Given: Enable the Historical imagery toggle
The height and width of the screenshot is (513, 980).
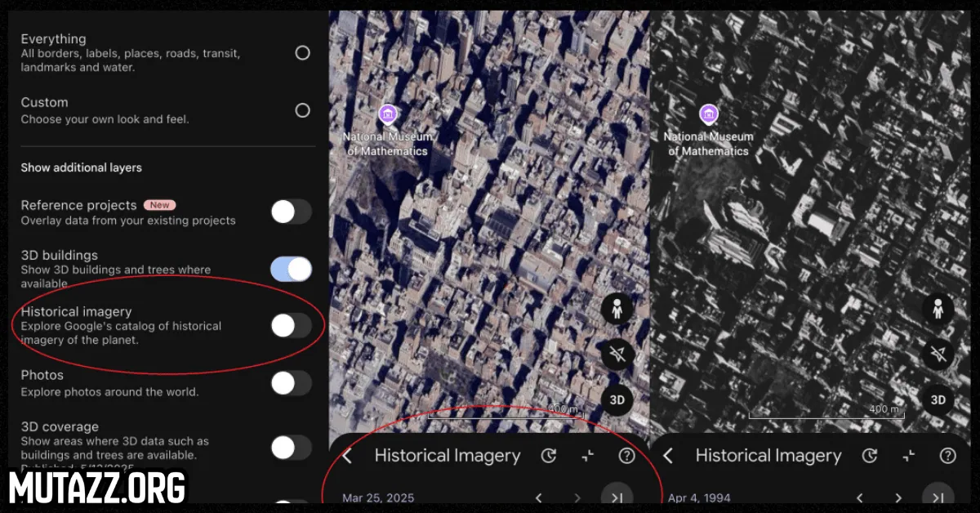Looking at the screenshot, I should click(x=291, y=325).
